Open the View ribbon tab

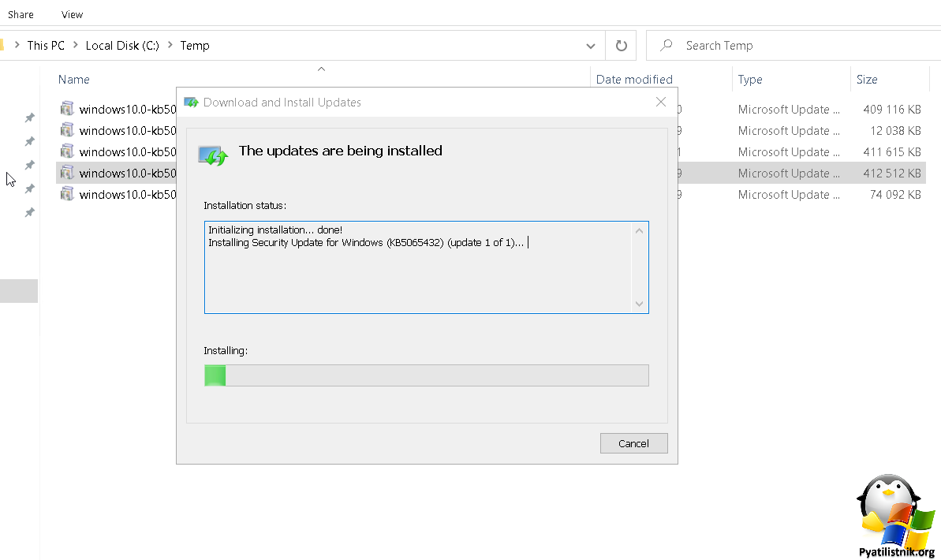point(72,14)
